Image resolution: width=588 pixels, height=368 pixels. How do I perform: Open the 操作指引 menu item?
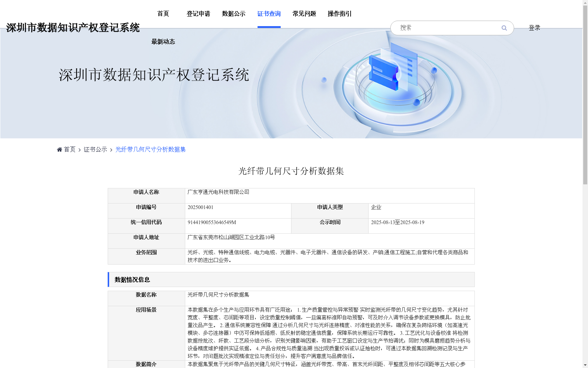tap(340, 14)
